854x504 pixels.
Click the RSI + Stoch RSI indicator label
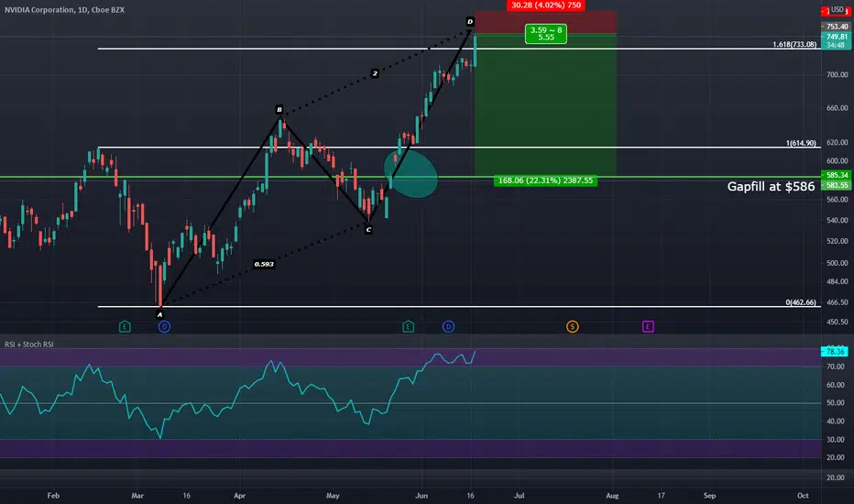[29, 345]
